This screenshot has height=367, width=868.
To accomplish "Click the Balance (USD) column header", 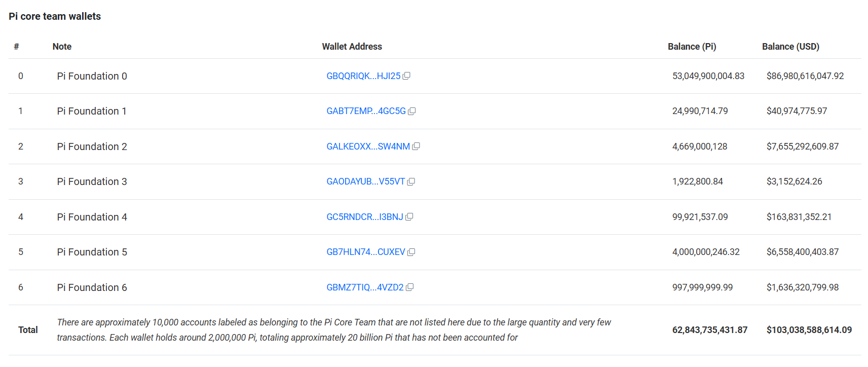I will (x=790, y=47).
